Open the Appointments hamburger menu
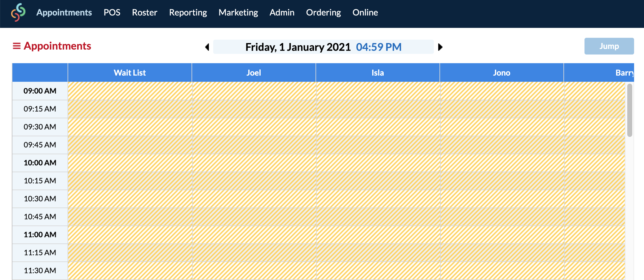 (17, 46)
